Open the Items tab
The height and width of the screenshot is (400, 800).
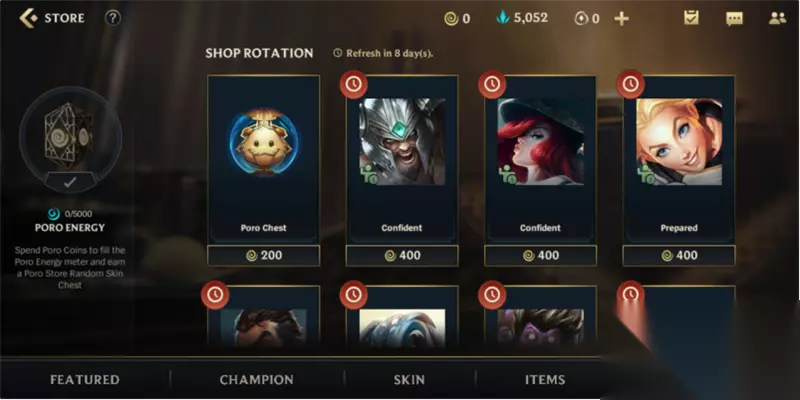[545, 380]
